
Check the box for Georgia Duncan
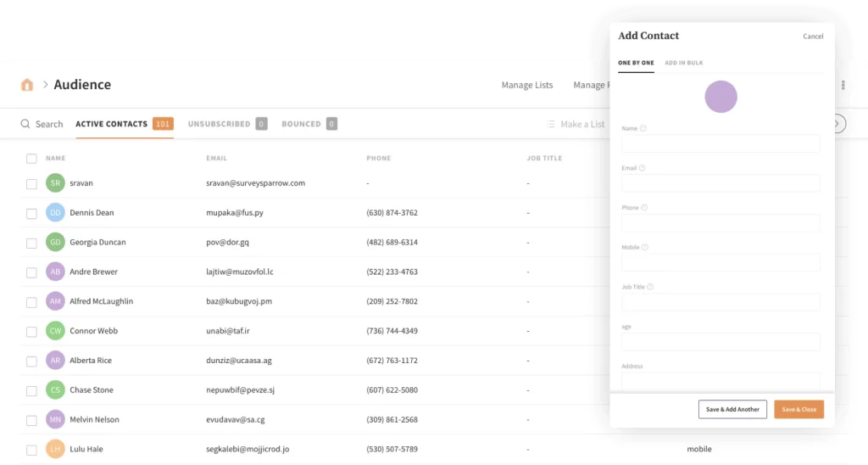tap(31, 243)
